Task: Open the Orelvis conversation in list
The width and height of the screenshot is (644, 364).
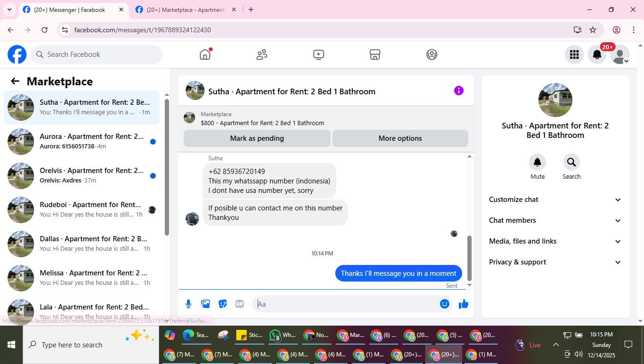Action: 82,176
